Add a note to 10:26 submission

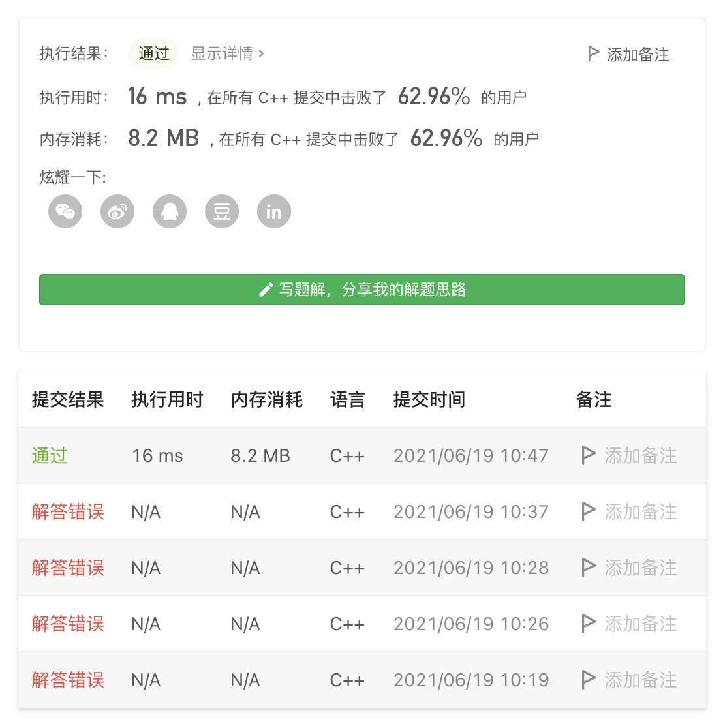pos(639,624)
